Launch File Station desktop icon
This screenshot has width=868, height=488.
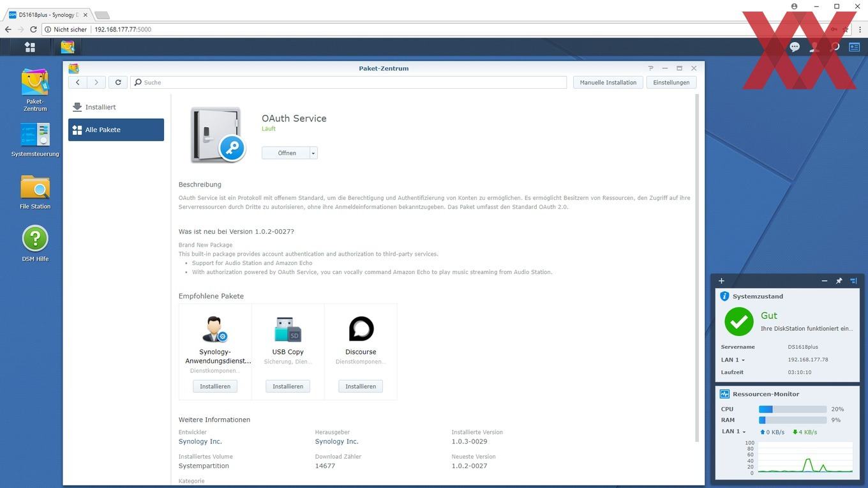(x=35, y=192)
